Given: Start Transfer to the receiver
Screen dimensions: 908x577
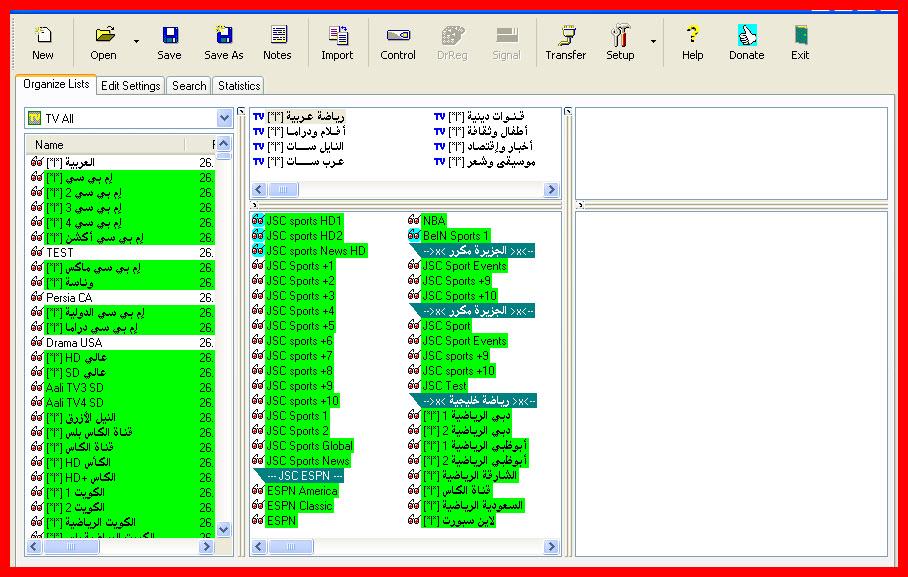Looking at the screenshot, I should (566, 43).
